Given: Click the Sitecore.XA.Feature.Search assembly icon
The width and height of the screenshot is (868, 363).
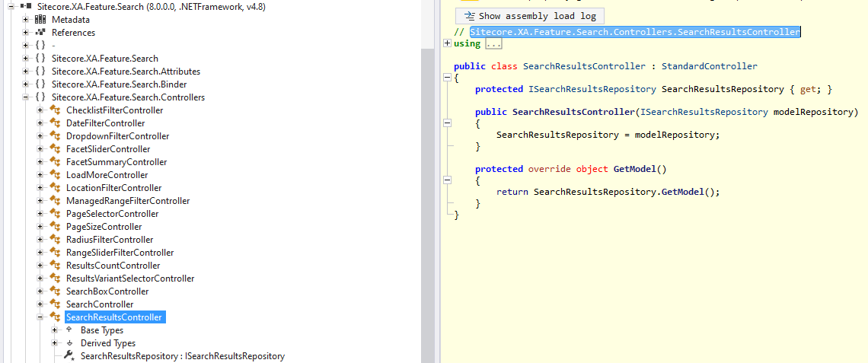Looking at the screenshot, I should click(x=25, y=7).
